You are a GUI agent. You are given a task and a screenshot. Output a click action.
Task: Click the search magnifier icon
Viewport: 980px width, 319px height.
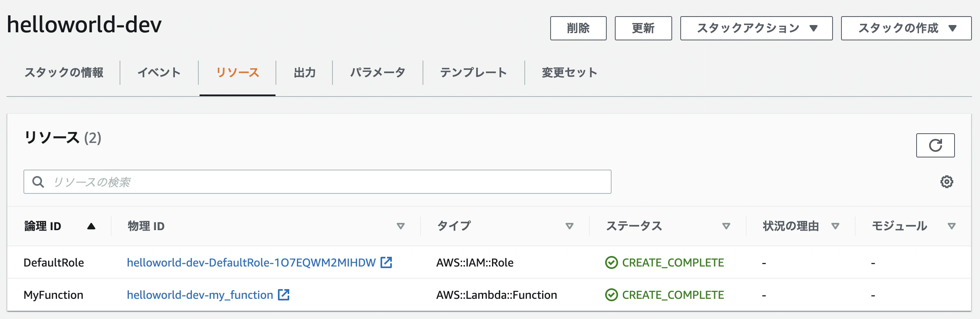[38, 182]
